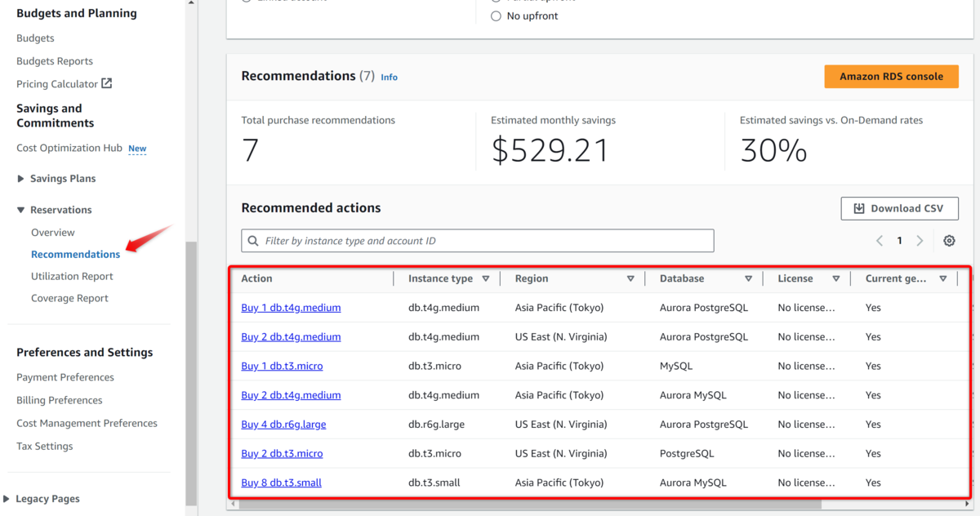Open the Info link beside Recommendations
Image resolution: width=980 pixels, height=516 pixels.
(389, 78)
